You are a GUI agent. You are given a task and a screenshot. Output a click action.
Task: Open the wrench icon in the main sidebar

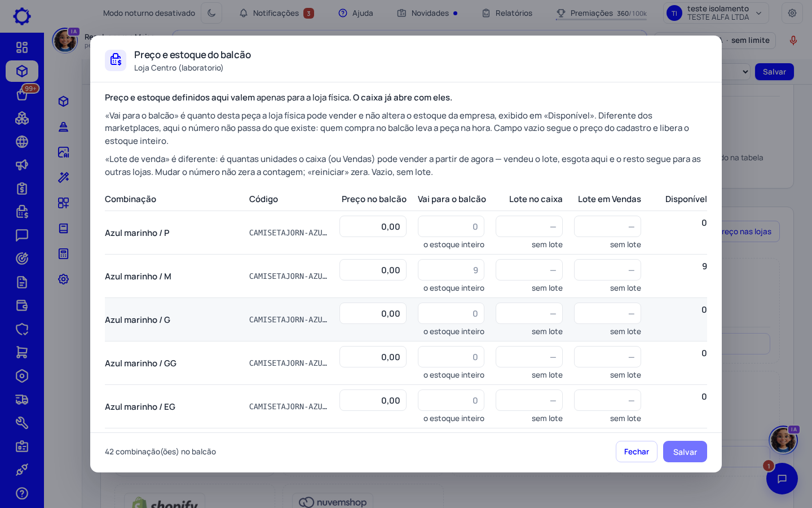click(22, 423)
